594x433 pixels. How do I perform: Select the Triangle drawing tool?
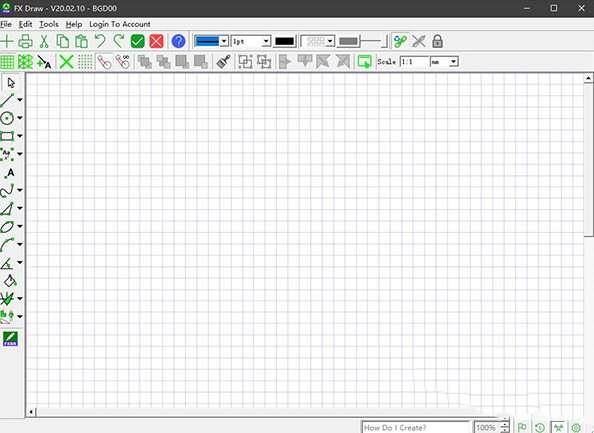coord(7,208)
